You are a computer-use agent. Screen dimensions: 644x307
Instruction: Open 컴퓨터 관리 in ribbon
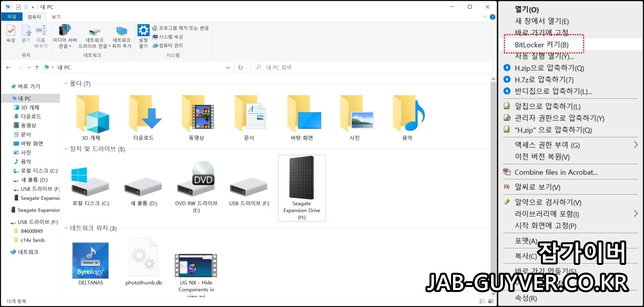click(167, 45)
